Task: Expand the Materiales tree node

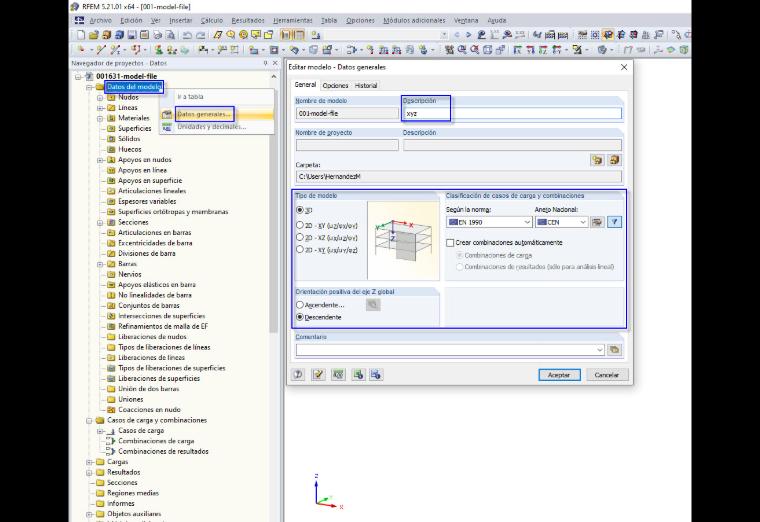Action: click(100, 118)
